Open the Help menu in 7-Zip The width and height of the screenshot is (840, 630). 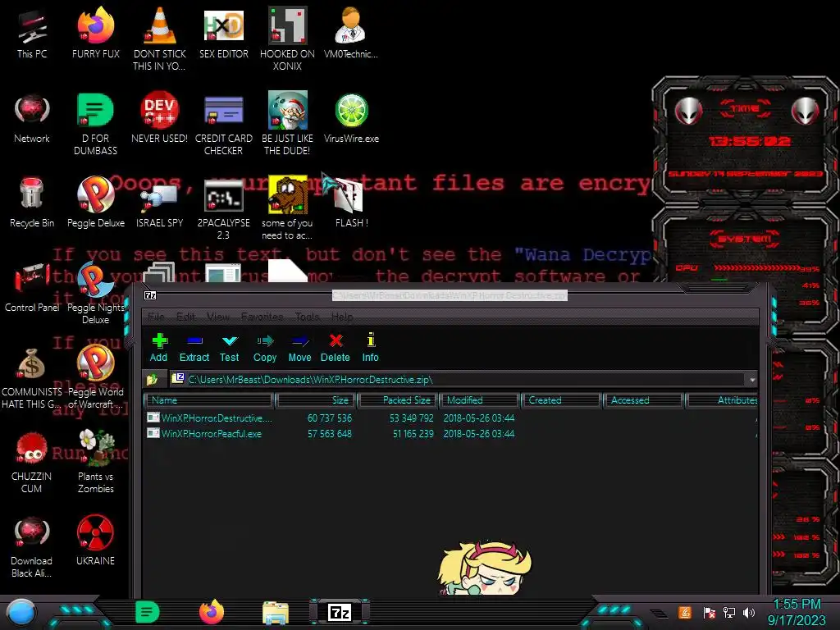point(342,317)
